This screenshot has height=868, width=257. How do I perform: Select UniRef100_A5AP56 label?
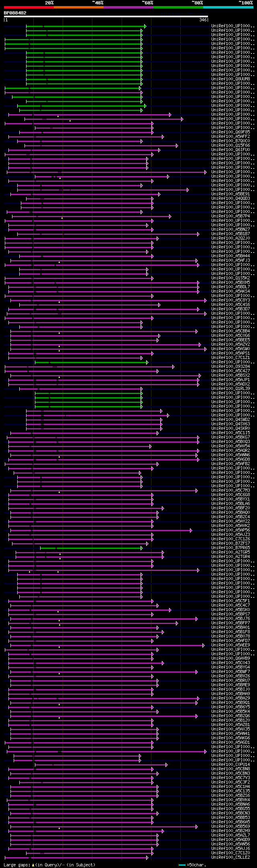[230, 530]
